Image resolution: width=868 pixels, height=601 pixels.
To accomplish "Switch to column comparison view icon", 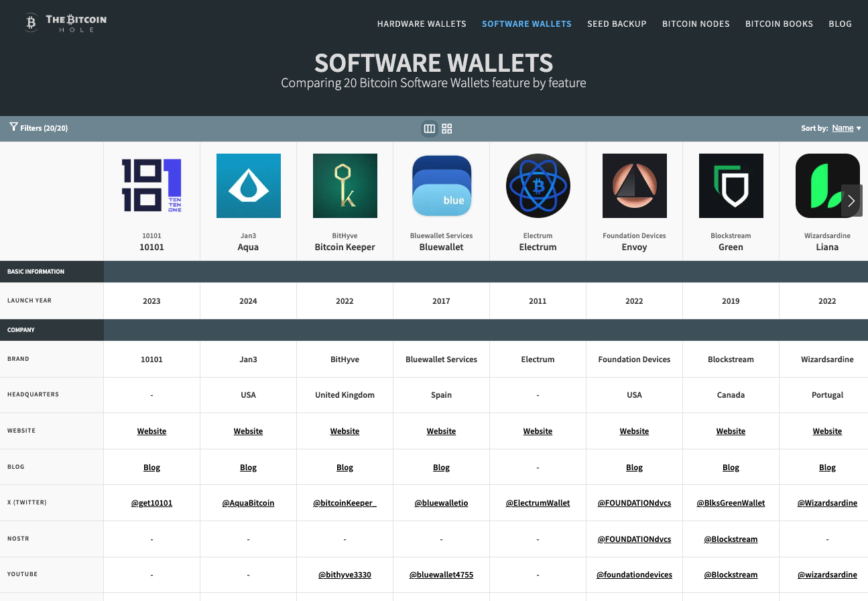I will coord(430,129).
